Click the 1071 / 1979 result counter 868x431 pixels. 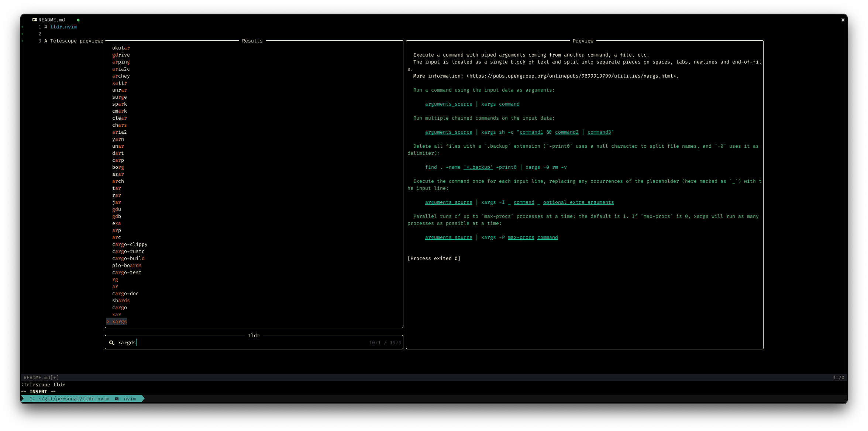(x=385, y=343)
